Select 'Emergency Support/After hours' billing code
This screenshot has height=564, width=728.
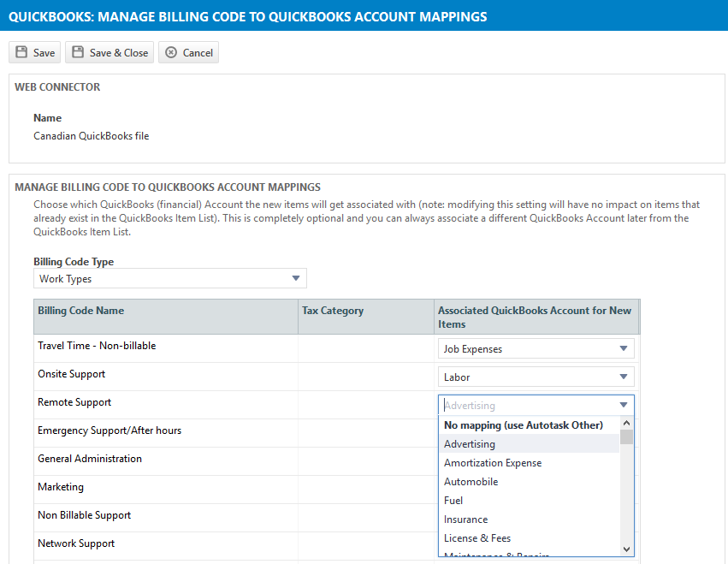pyautogui.click(x=109, y=430)
